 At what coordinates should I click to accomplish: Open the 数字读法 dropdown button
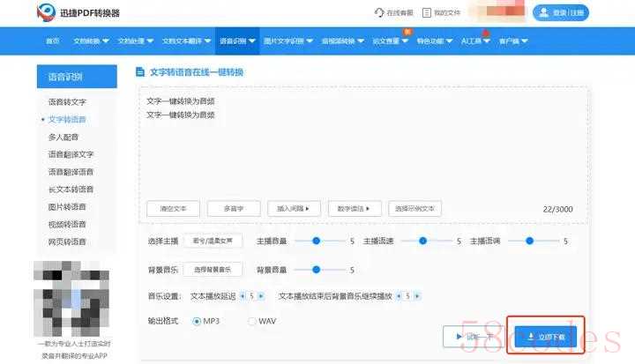click(x=355, y=209)
